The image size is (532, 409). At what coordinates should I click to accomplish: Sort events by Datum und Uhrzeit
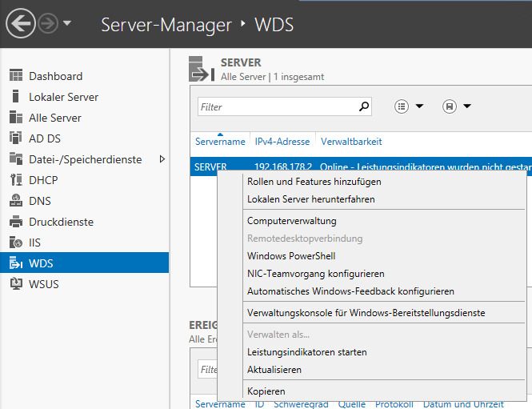[x=463, y=404]
